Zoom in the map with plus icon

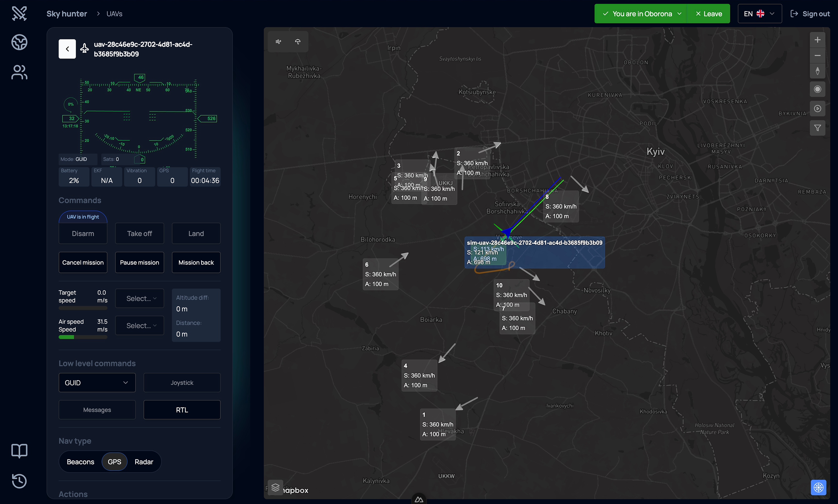coord(817,40)
